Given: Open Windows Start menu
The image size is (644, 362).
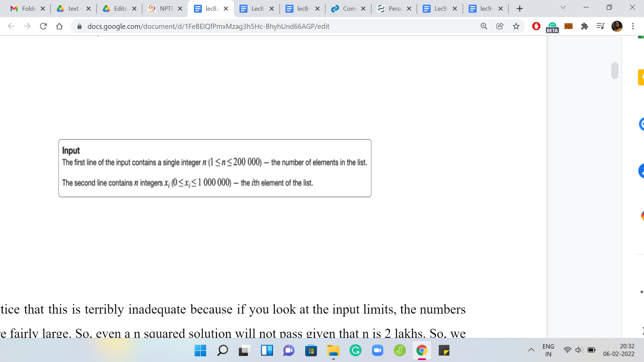Looking at the screenshot, I should (x=200, y=351).
